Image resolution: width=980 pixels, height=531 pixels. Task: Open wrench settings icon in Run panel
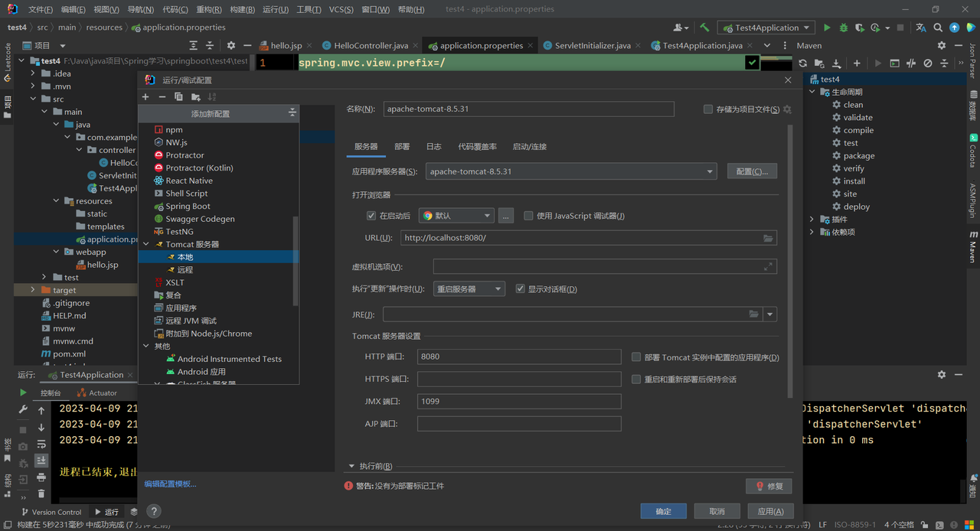click(23, 410)
